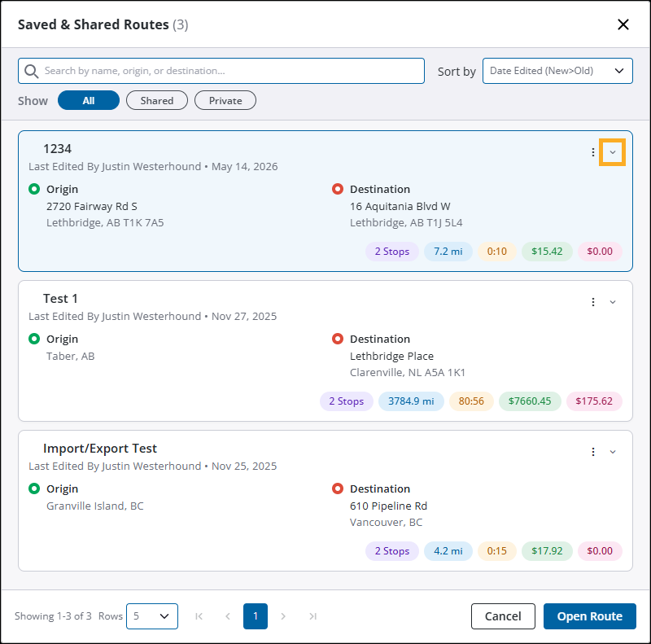Open the three-dot menu for Import/Export Test
This screenshot has width=651, height=644.
[593, 452]
